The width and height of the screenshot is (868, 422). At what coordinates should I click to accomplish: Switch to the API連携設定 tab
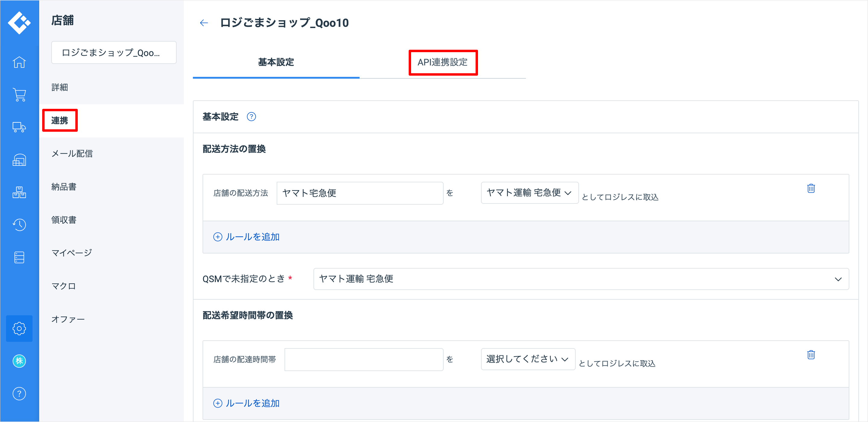click(442, 62)
